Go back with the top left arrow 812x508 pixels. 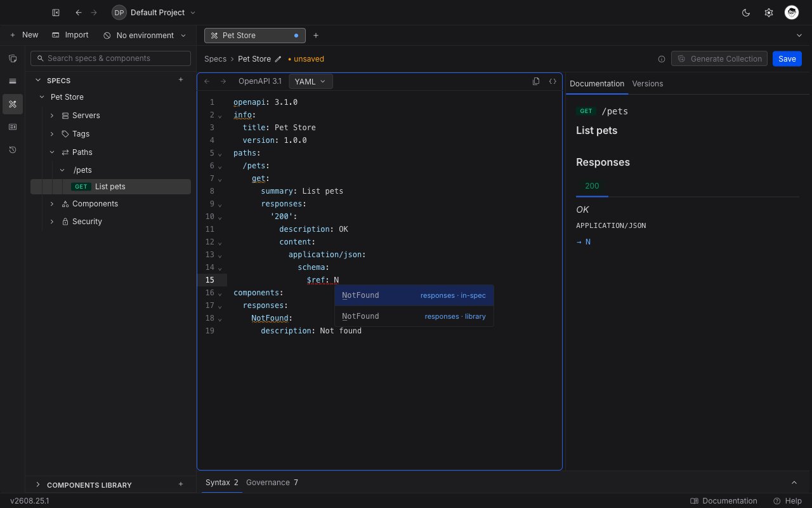(x=79, y=13)
